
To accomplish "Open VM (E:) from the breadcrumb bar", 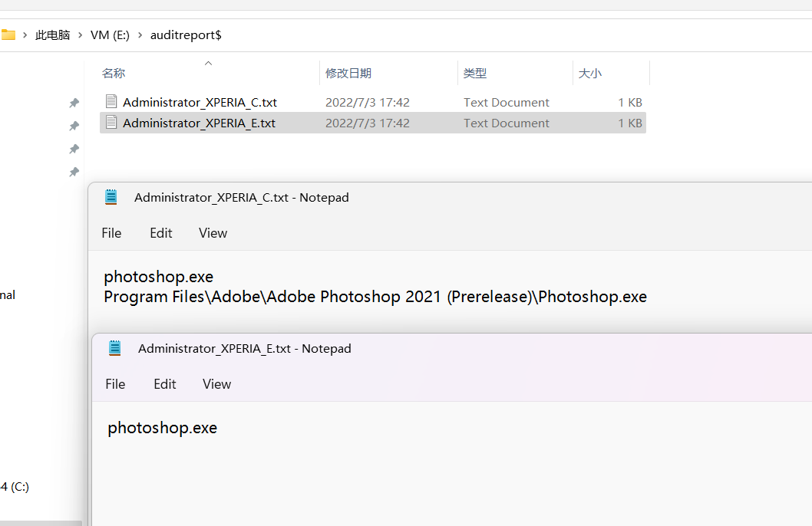I will coord(107,35).
